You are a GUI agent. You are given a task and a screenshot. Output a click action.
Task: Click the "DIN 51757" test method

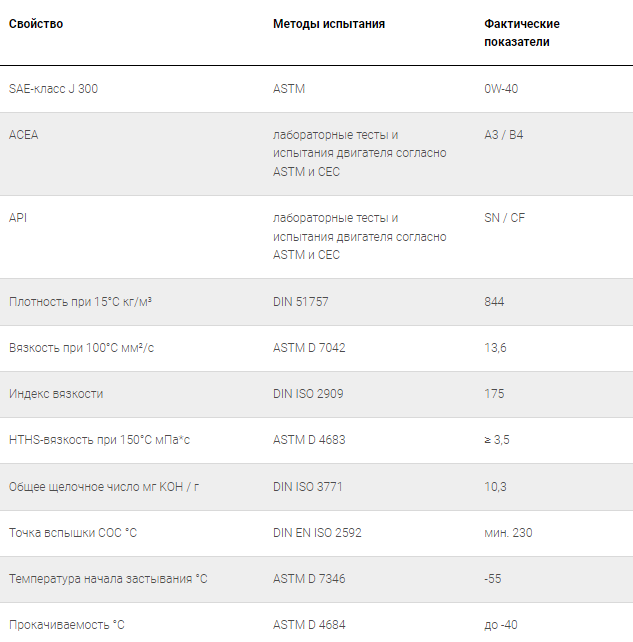pyautogui.click(x=305, y=302)
